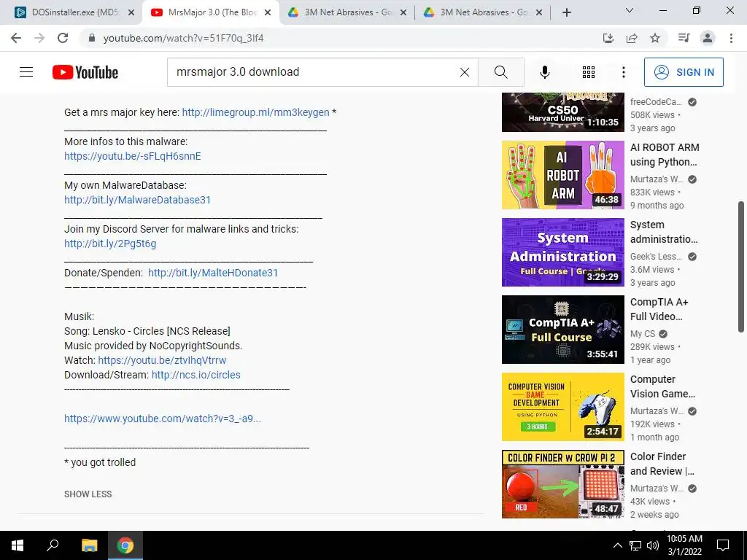Open the limegroup.ml/mm3keygen link
The height and width of the screenshot is (560, 747).
[x=255, y=112]
